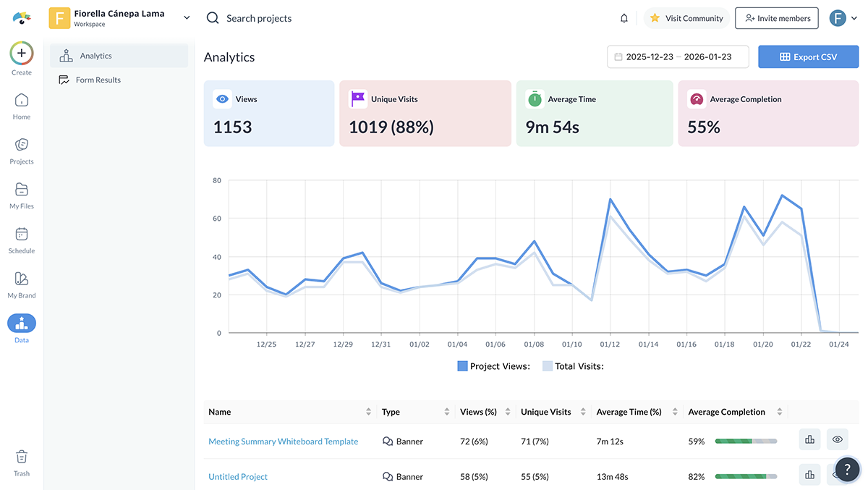
Task: Open the date range picker
Action: 677,56
